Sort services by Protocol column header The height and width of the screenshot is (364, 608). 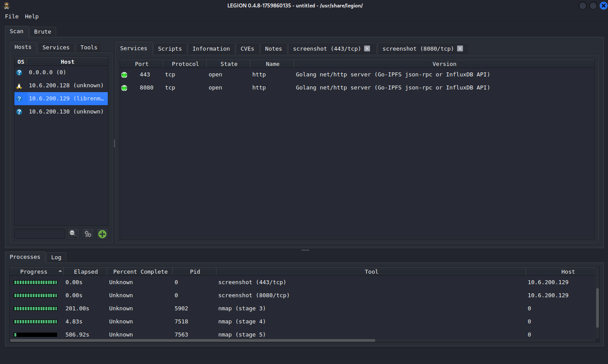(185, 64)
